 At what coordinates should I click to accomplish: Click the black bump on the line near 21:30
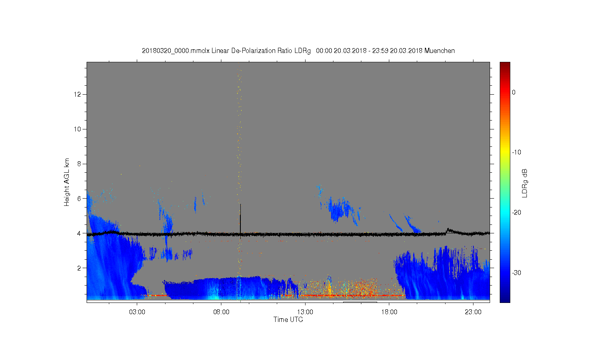click(449, 231)
